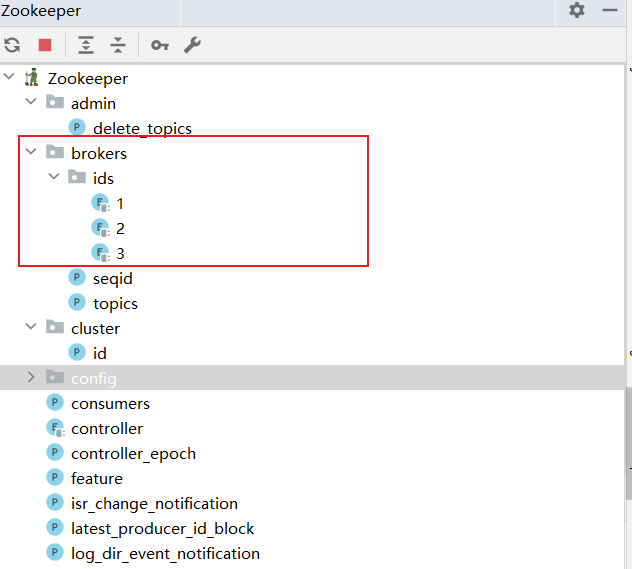Click the Collapse All toolbar icon

(118, 45)
